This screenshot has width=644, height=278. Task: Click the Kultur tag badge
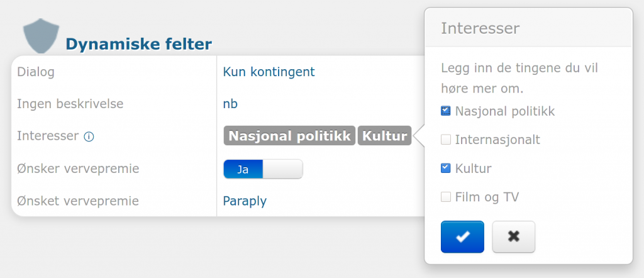click(x=384, y=136)
